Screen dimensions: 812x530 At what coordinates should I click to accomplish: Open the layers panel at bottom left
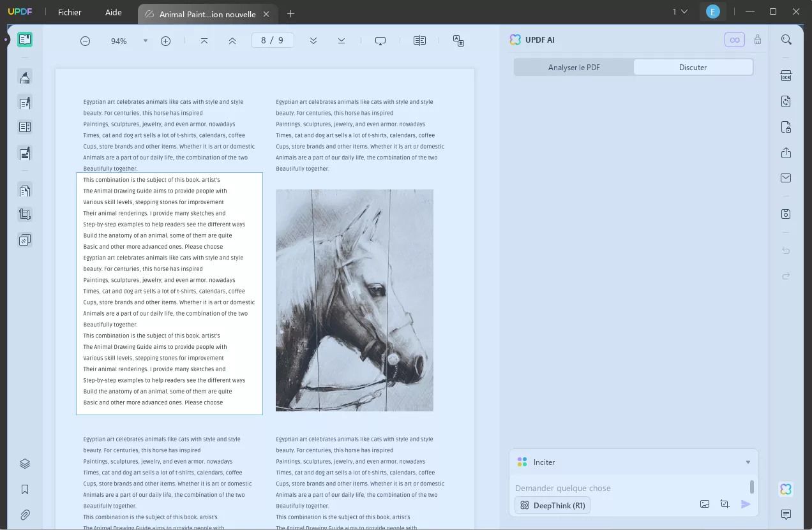(x=24, y=464)
